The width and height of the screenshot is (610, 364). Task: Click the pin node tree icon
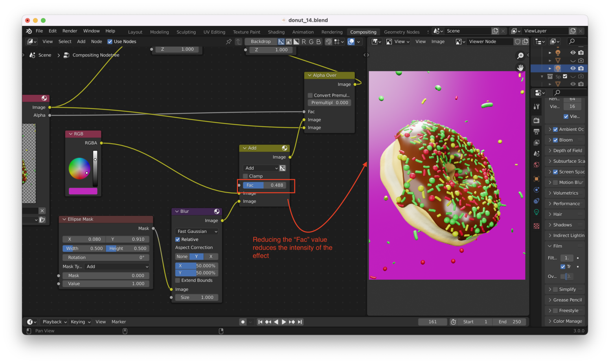point(229,42)
